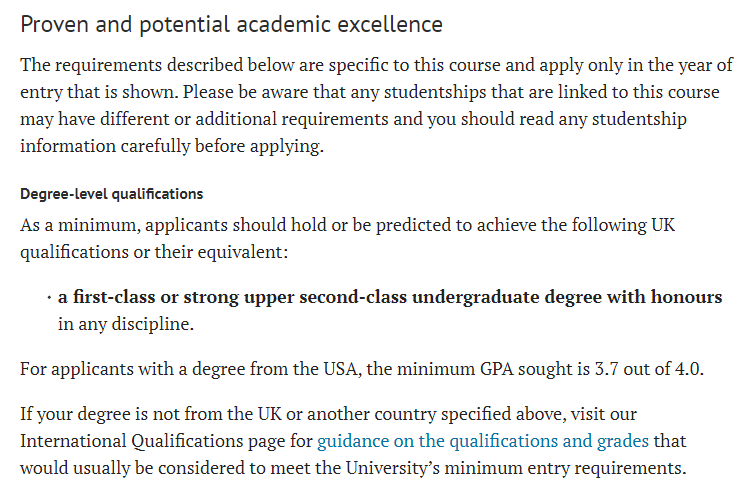The height and width of the screenshot is (487, 752).
Task: Open the guidance on the qualifications and grades link
Action: (483, 441)
